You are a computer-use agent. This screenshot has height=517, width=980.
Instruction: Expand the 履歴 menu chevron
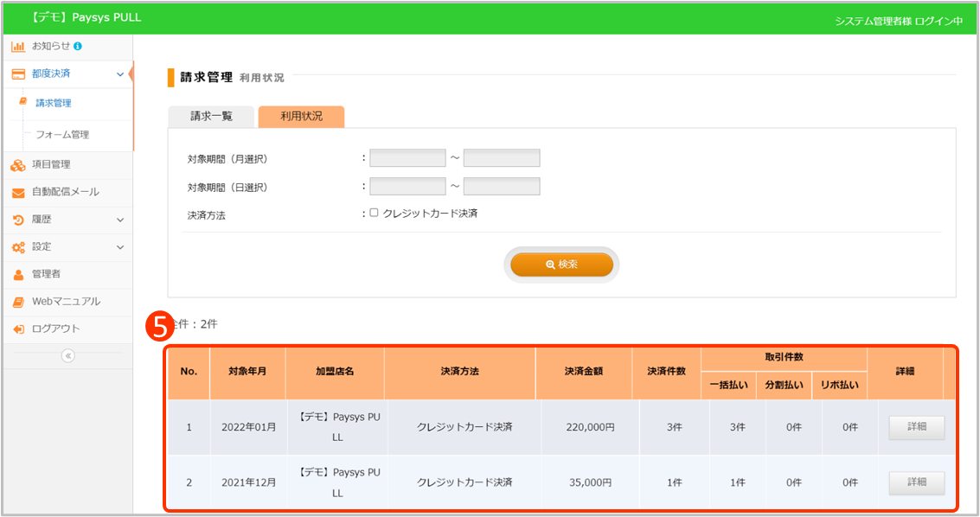click(x=120, y=220)
